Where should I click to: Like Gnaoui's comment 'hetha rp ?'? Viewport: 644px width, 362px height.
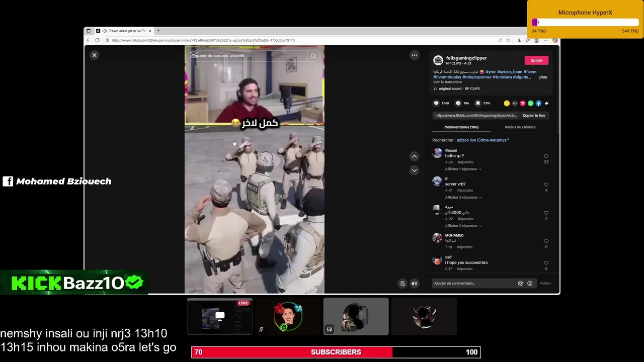click(x=546, y=156)
